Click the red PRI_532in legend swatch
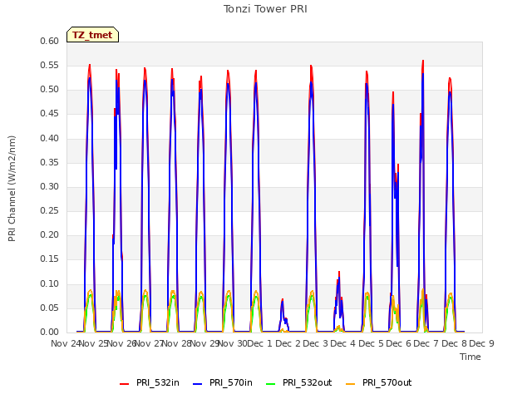This screenshot has height=399, width=532. [125, 384]
